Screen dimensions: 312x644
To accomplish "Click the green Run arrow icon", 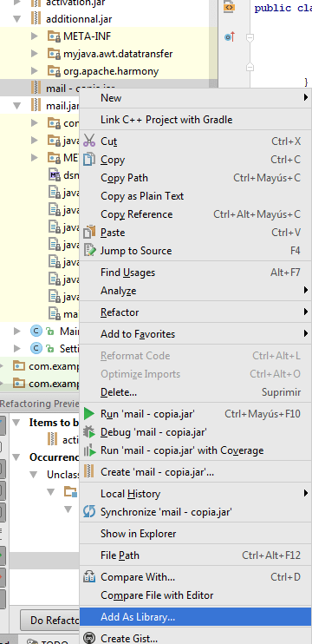I will pos(89,414).
